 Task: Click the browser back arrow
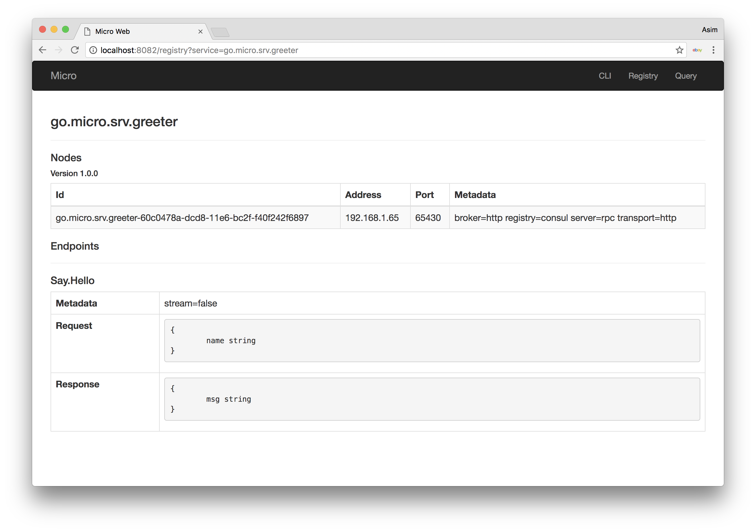(43, 50)
